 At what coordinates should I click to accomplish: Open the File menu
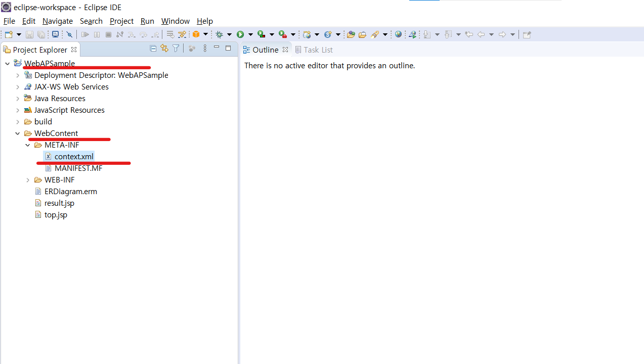pyautogui.click(x=9, y=21)
